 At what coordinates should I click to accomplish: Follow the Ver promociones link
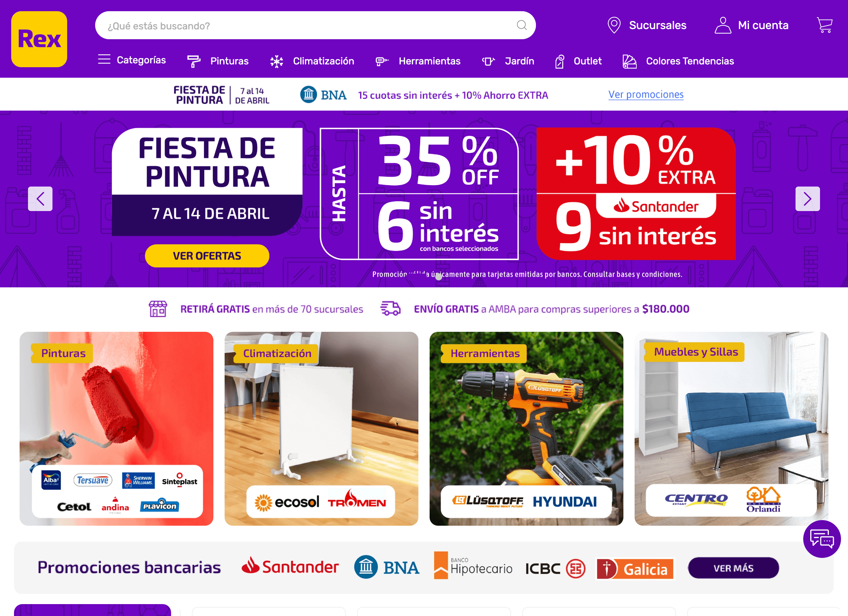click(x=646, y=94)
